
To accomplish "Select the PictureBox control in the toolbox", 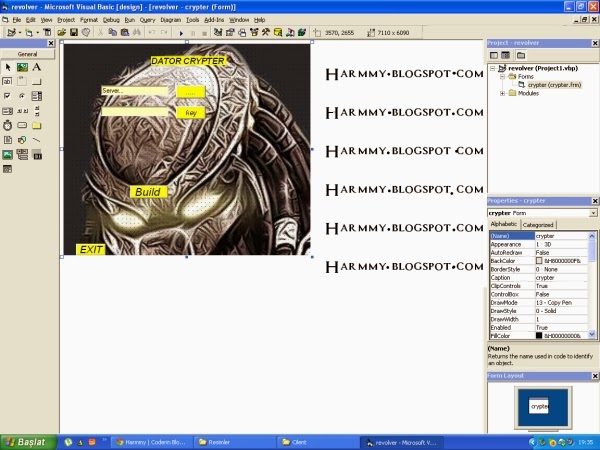I will point(22,67).
